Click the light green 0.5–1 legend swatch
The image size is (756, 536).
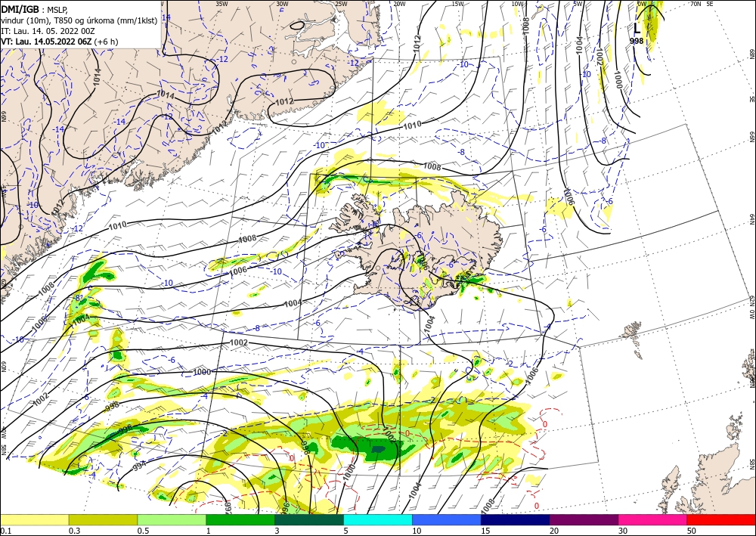click(172, 519)
